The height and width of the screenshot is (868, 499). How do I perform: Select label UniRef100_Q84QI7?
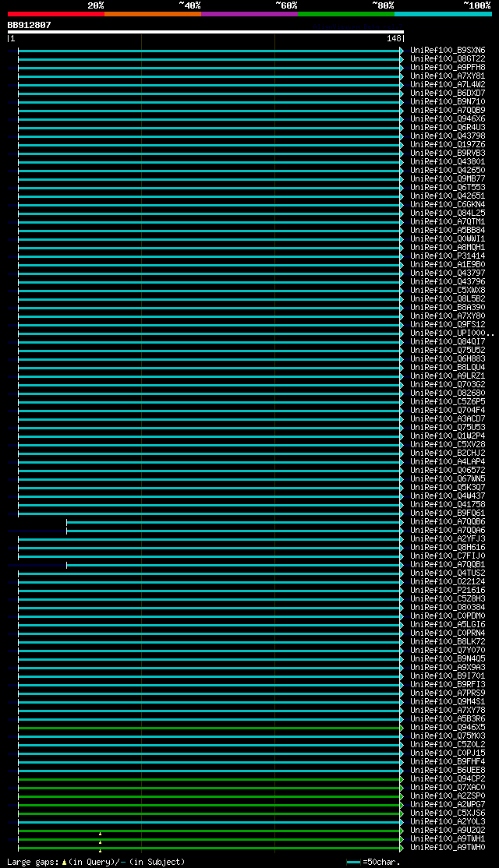448,341
